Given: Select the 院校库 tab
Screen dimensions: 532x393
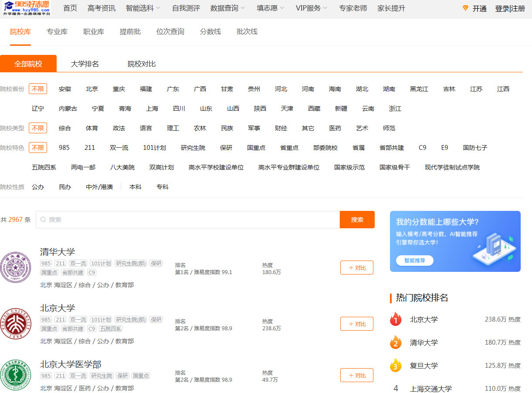Looking at the screenshot, I should 20,31.
